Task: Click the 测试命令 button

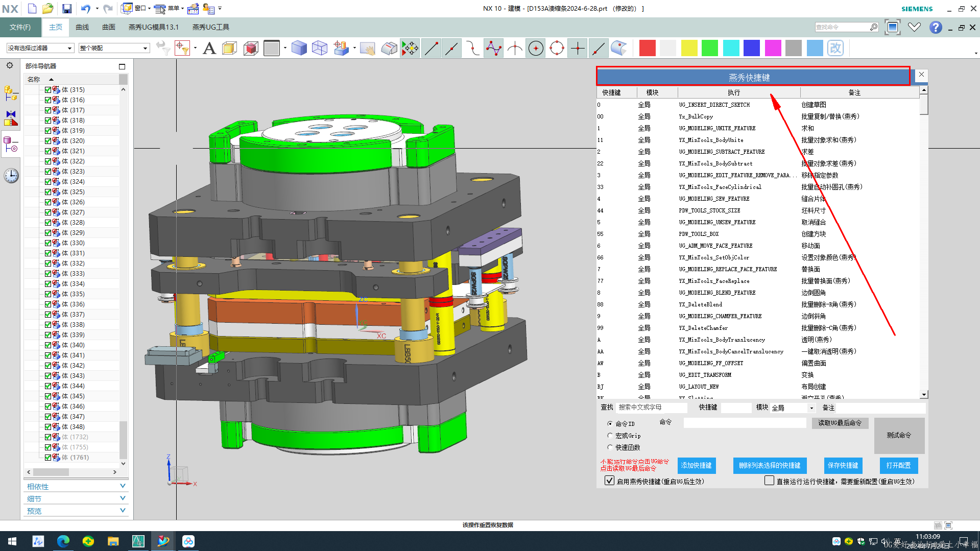Action: 899,435
